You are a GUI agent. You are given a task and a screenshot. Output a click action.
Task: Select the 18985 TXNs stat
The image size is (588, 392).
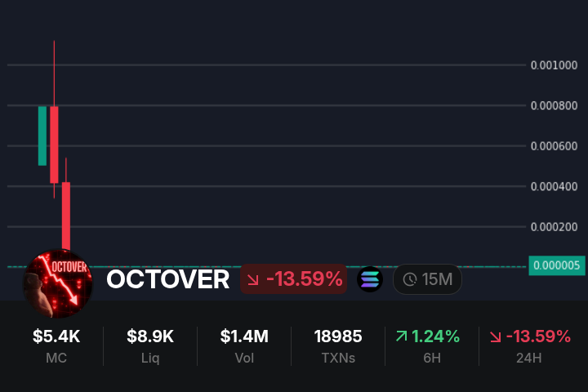pos(338,345)
